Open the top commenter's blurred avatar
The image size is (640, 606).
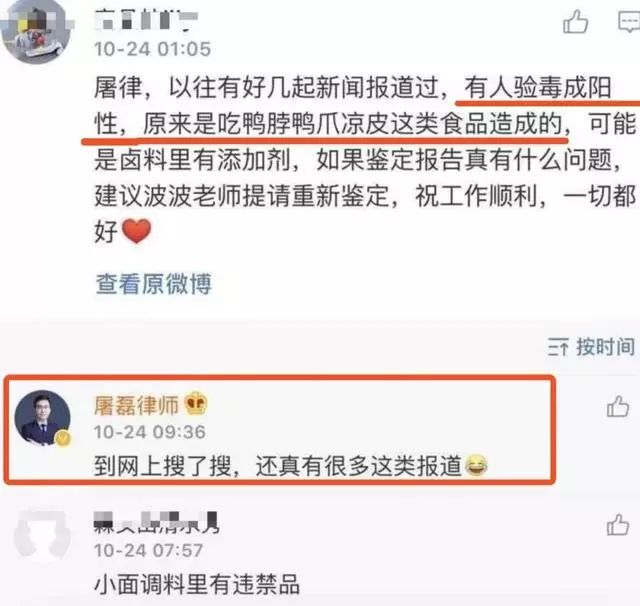36,32
